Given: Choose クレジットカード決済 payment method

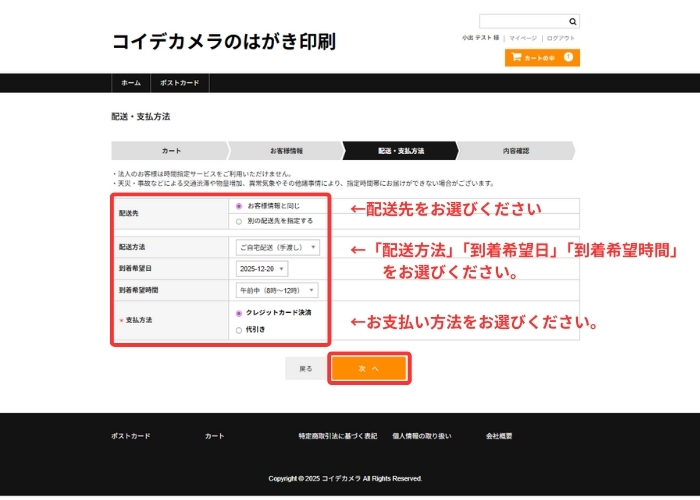Looking at the screenshot, I should [238, 313].
